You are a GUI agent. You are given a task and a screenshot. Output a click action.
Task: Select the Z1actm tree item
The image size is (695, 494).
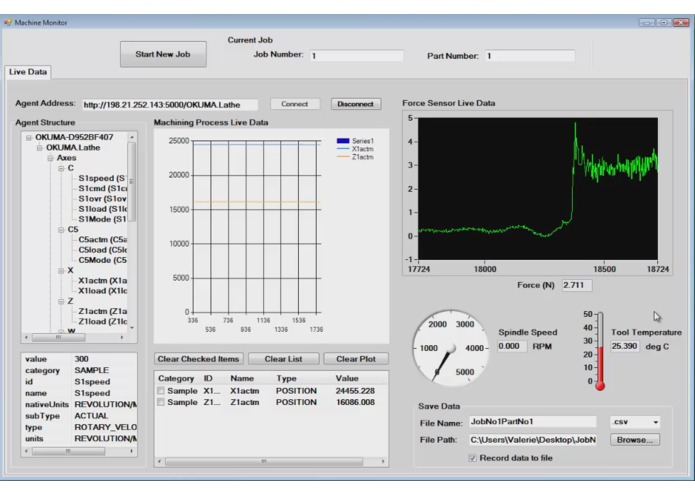(x=102, y=311)
